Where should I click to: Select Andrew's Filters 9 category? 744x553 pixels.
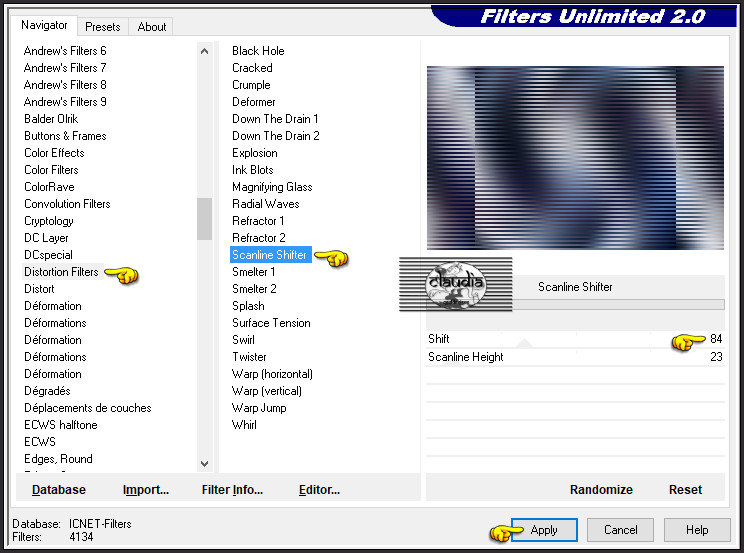[65, 102]
